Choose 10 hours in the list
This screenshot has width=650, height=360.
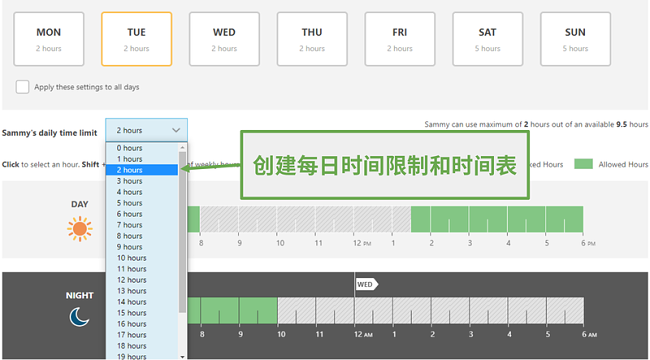coord(142,258)
